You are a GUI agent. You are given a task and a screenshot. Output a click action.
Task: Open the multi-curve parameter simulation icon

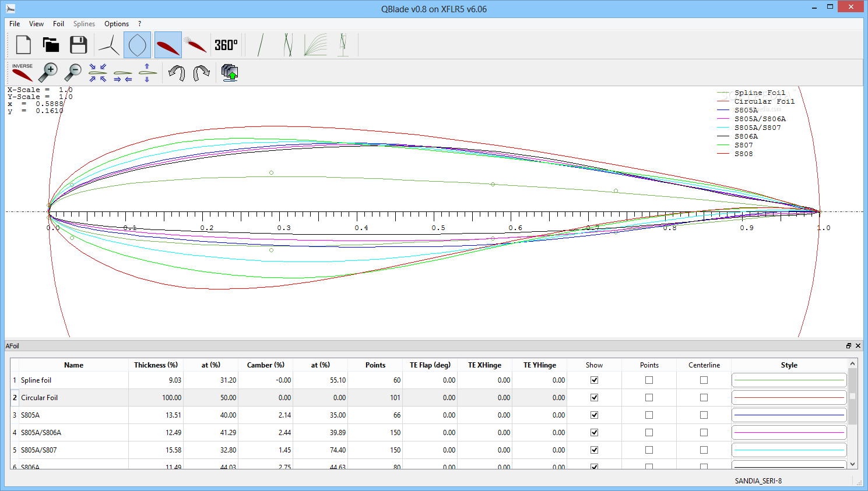pos(315,45)
